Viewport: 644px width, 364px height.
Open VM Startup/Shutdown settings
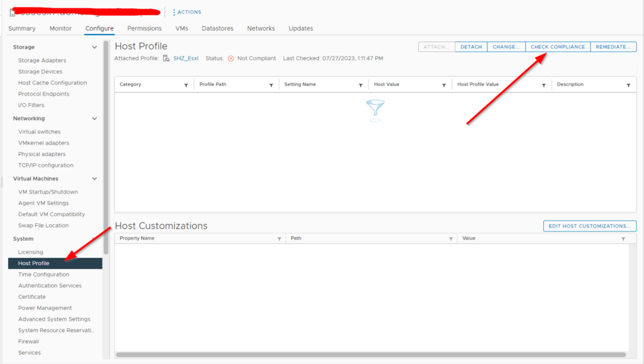pyautogui.click(x=48, y=192)
